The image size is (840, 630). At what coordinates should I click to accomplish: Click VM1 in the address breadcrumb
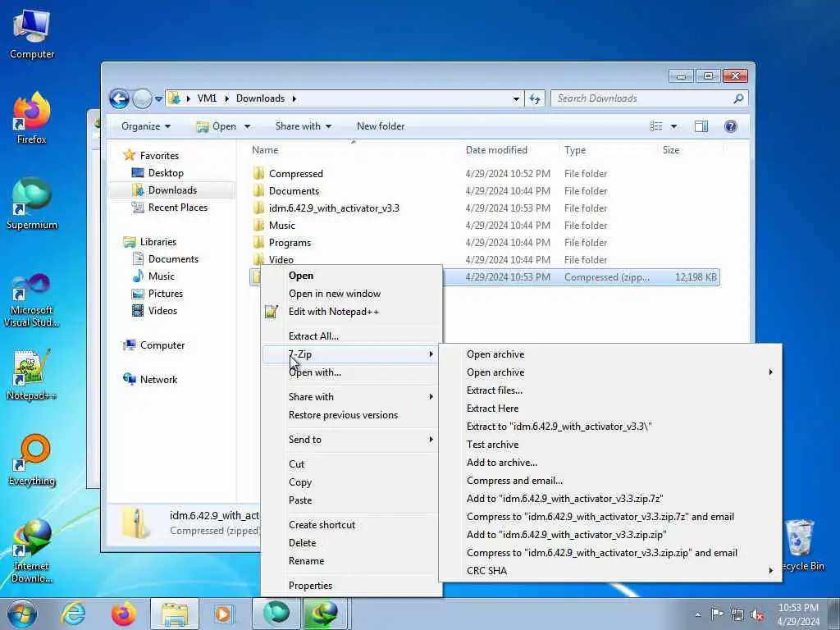click(207, 98)
